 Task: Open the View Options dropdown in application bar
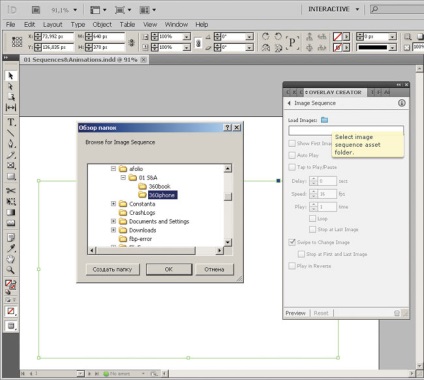pos(98,10)
